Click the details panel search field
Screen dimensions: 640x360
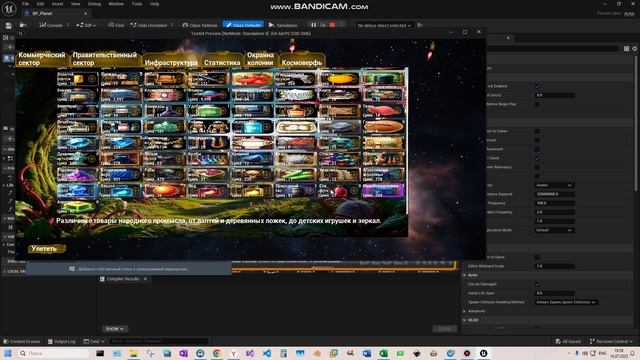coord(553,49)
